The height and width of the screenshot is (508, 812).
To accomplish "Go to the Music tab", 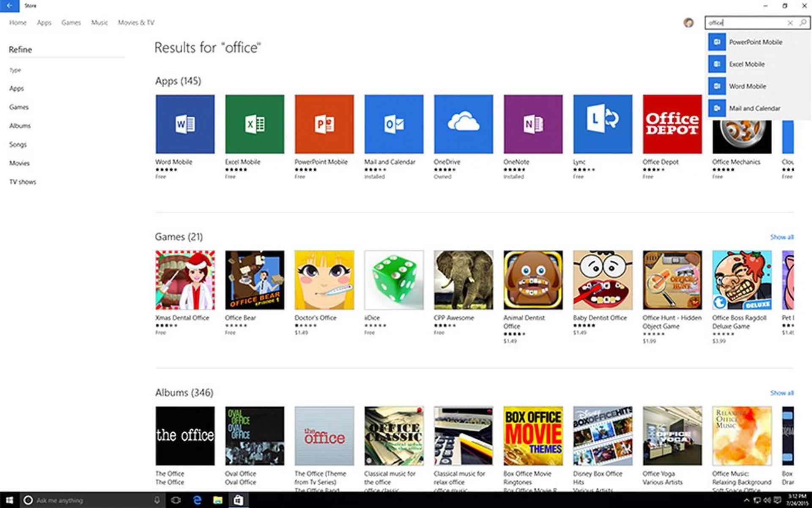I will (99, 23).
